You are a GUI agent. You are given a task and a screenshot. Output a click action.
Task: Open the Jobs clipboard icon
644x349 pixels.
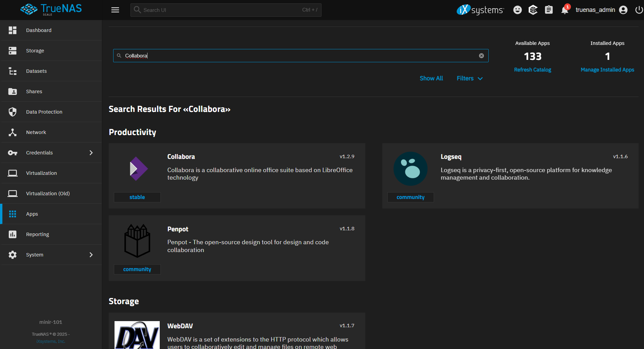click(549, 10)
